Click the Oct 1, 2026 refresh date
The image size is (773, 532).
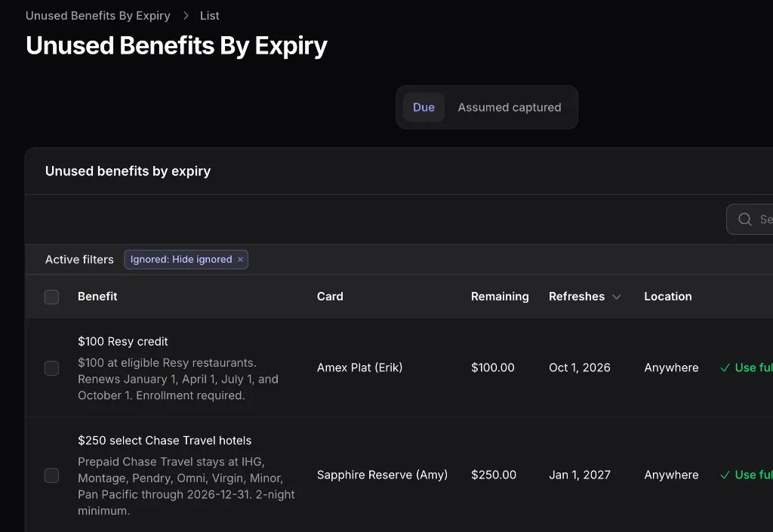[x=580, y=368]
